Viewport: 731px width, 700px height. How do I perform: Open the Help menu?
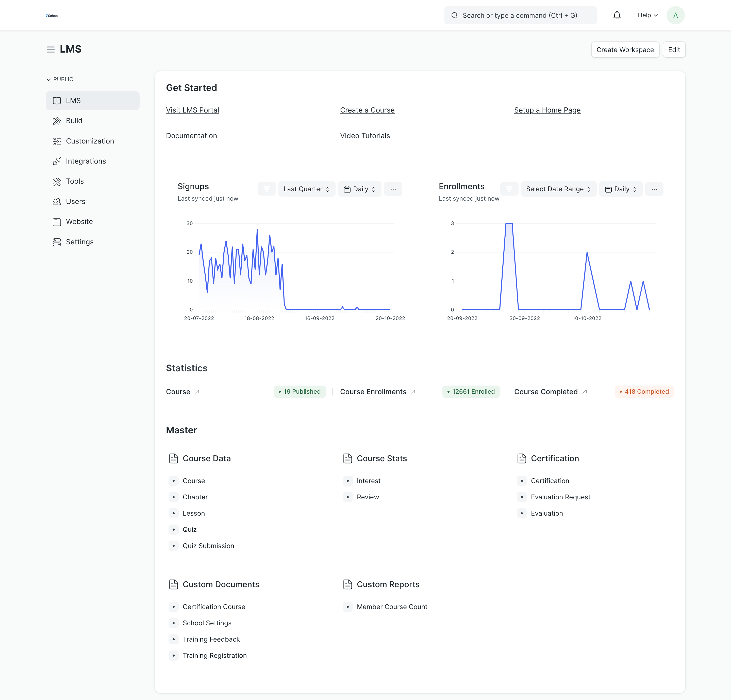tap(647, 15)
